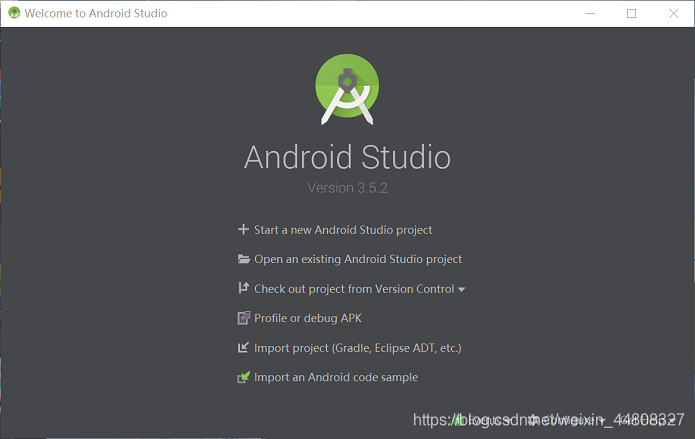The height and width of the screenshot is (439, 695).
Task: Choose Import an Android code sample
Action: point(336,377)
